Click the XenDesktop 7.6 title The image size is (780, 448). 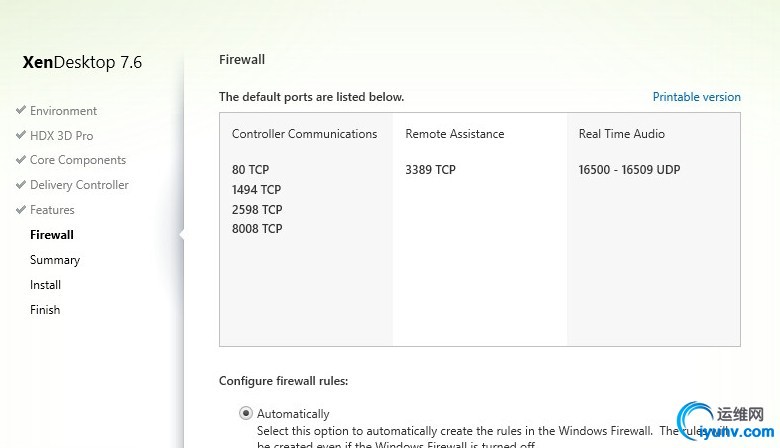(x=83, y=62)
